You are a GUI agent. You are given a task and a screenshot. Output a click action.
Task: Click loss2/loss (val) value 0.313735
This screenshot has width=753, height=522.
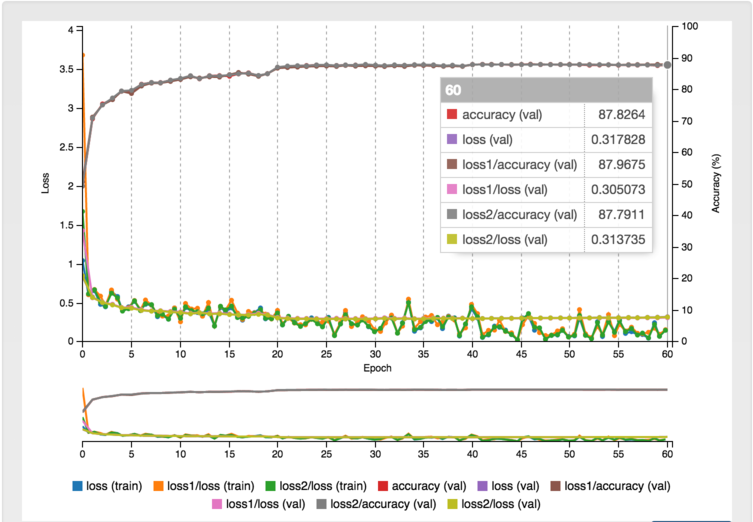[618, 240]
